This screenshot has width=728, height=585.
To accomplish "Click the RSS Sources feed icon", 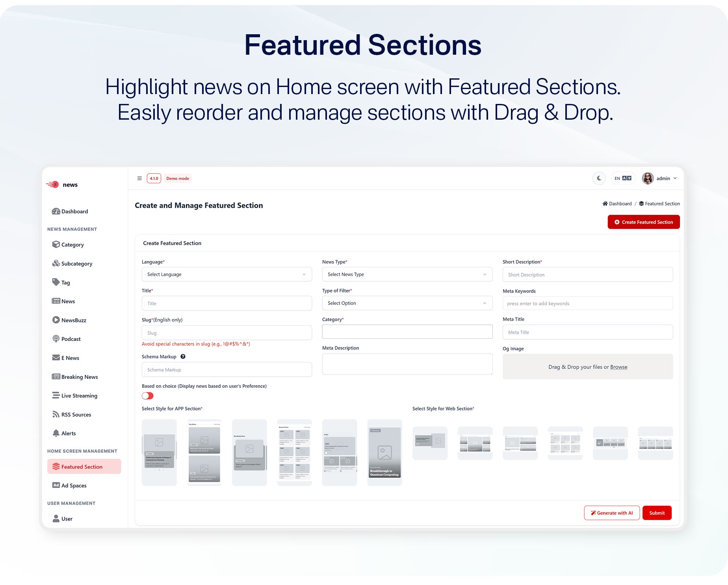I will [x=56, y=414].
